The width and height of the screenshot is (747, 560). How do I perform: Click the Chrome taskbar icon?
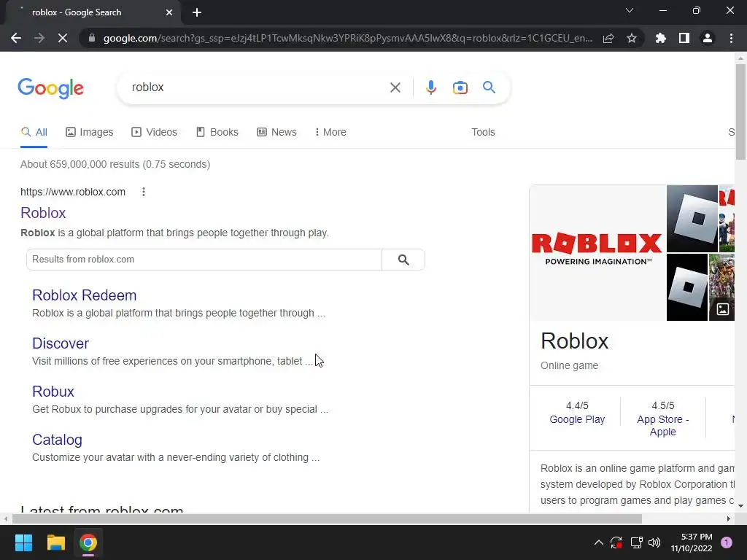pos(88,542)
